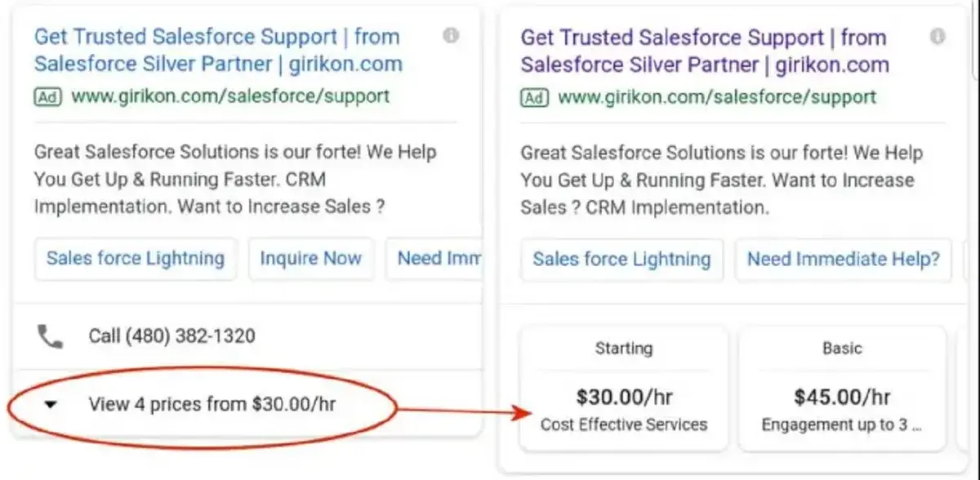The height and width of the screenshot is (480, 980).
Task: Tap the 'Call (480) 382-1320' link
Action: click(x=171, y=336)
